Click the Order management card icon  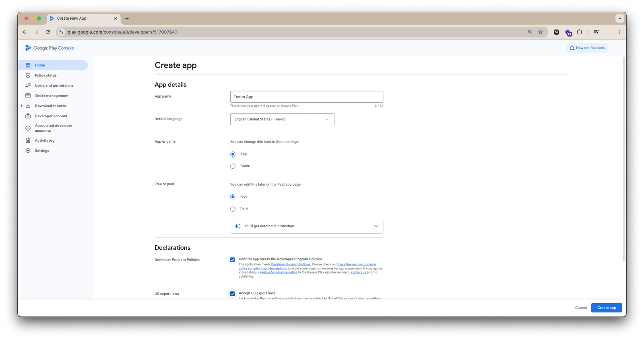28,95
